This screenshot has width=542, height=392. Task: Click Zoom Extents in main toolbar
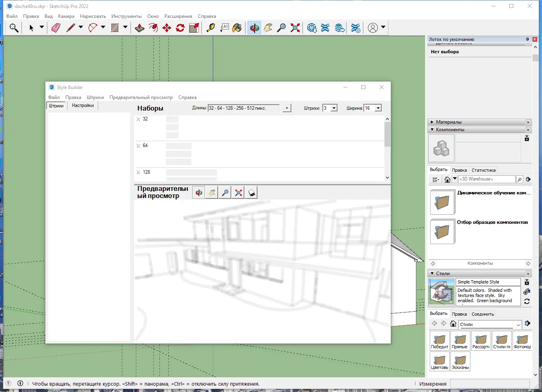coord(295,28)
